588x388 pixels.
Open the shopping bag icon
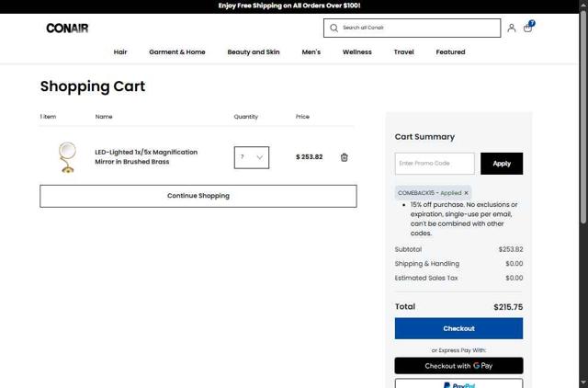click(x=528, y=27)
